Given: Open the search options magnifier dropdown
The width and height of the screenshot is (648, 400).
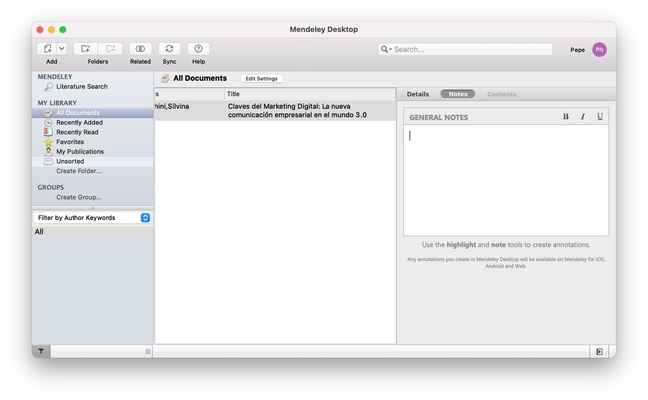Looking at the screenshot, I should (x=386, y=49).
